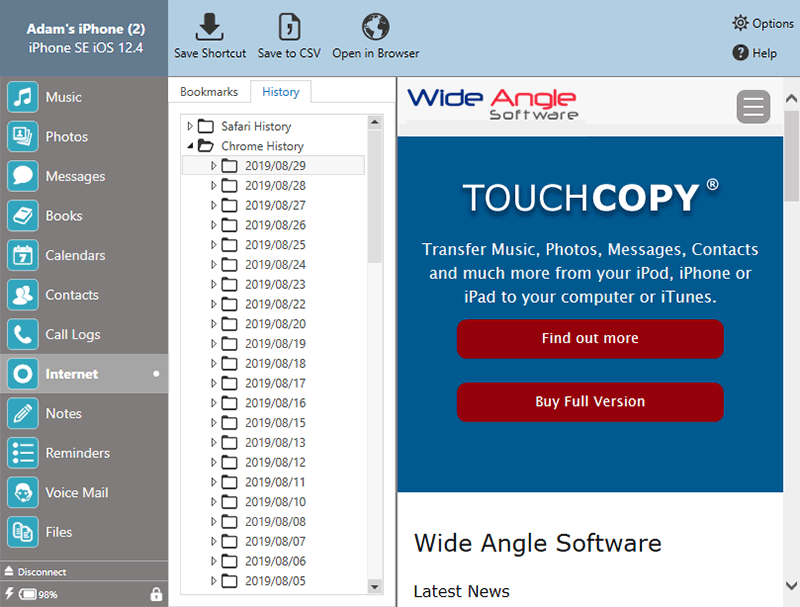800x607 pixels.
Task: Open the Notes pencil icon
Action: [x=22, y=413]
